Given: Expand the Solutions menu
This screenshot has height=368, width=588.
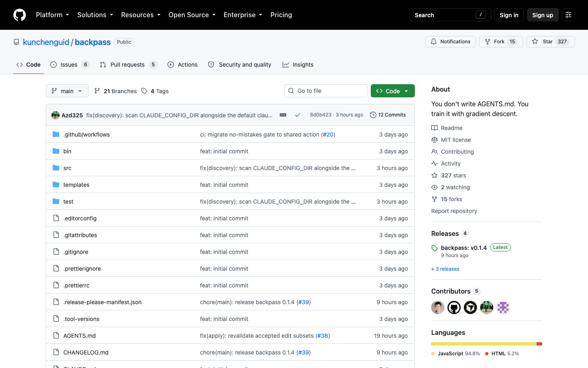Looking at the screenshot, I should (95, 15).
